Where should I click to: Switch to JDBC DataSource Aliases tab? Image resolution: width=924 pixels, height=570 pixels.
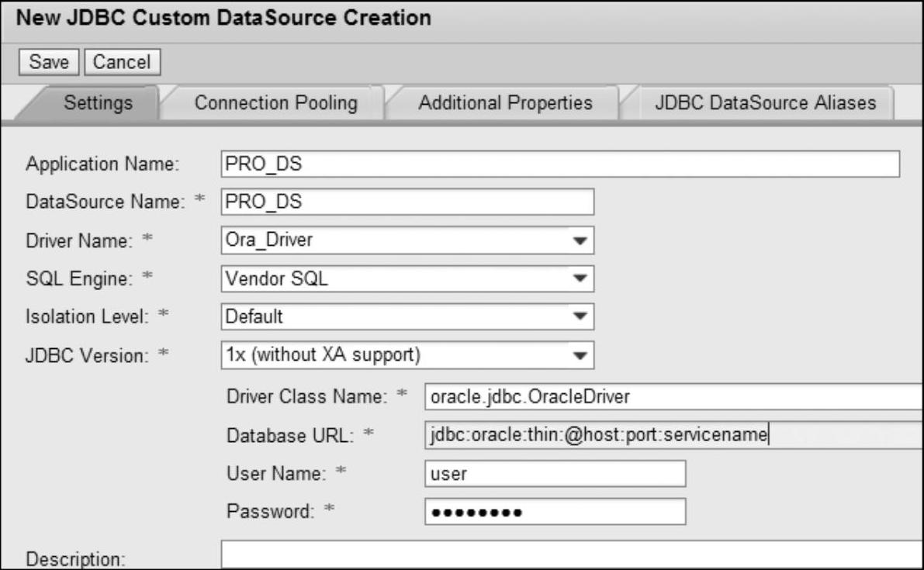(765, 103)
